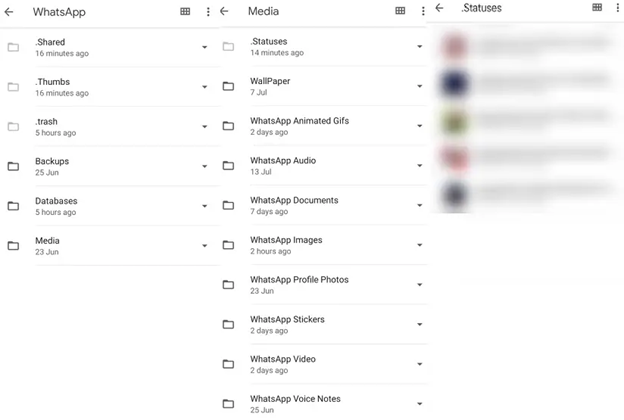624x420 pixels.
Task: Select the 'WhatsApp Profile Photos' folder name
Action: [299, 280]
